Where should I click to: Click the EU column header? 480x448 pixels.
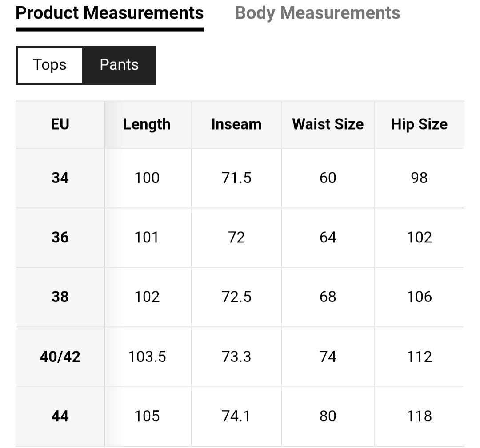pos(60,124)
